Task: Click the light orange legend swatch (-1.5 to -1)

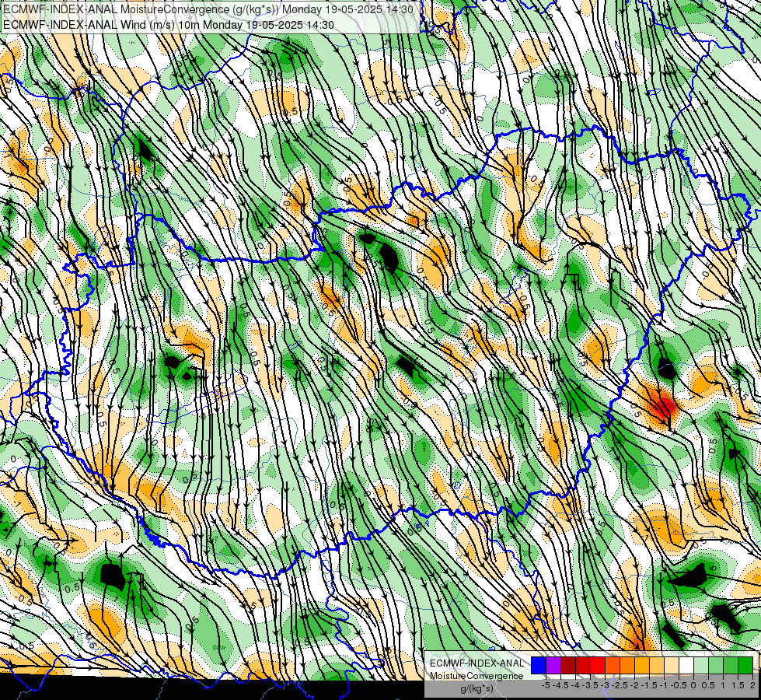Action: [x=657, y=666]
